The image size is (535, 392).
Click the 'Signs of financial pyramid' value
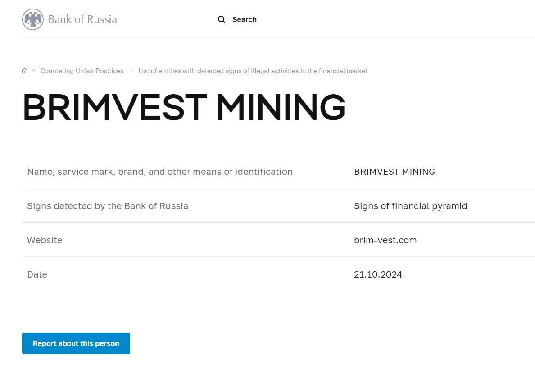(x=411, y=206)
